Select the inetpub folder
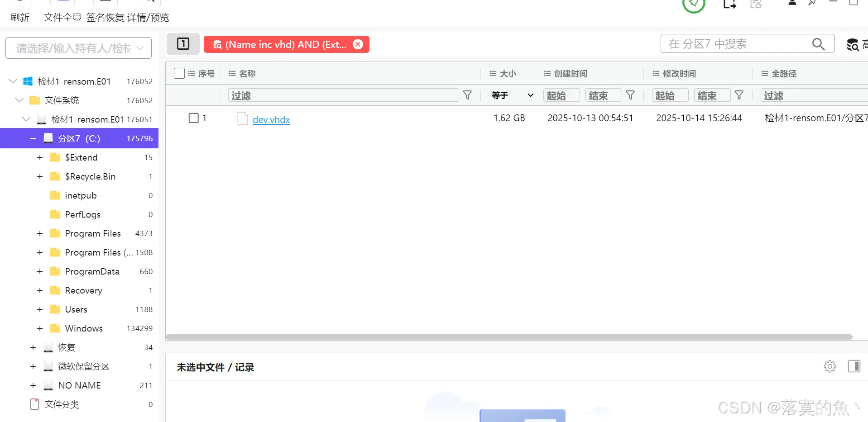The height and width of the screenshot is (422, 868). (81, 195)
